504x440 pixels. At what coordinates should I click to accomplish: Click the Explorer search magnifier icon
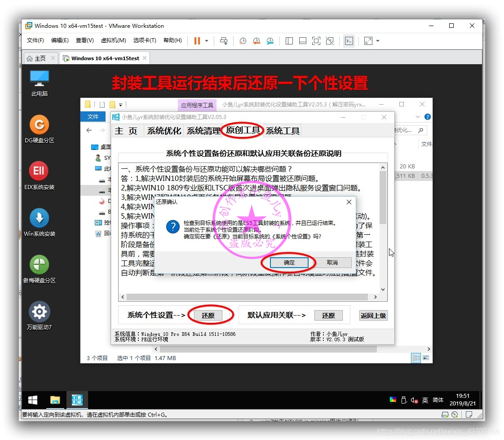point(420,130)
